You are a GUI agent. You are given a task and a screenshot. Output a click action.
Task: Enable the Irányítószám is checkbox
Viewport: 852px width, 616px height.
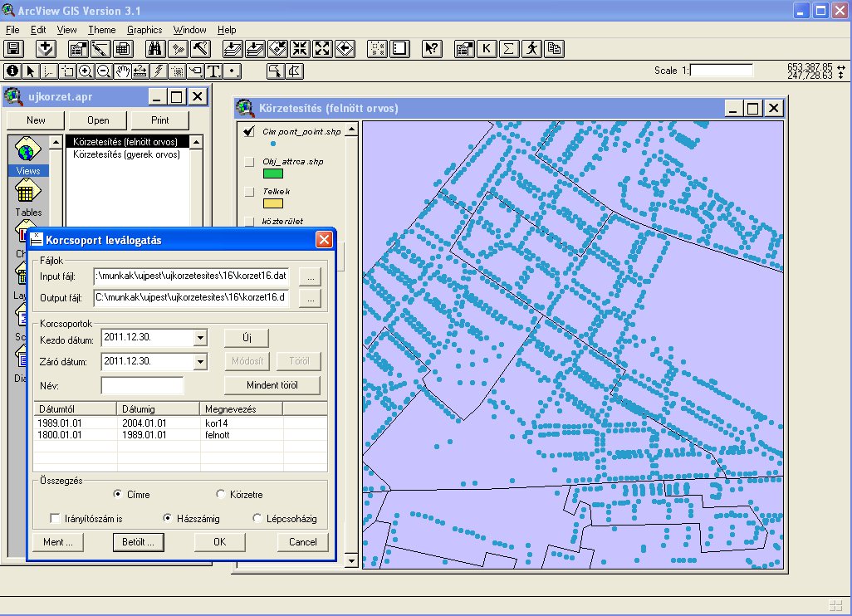click(x=56, y=518)
